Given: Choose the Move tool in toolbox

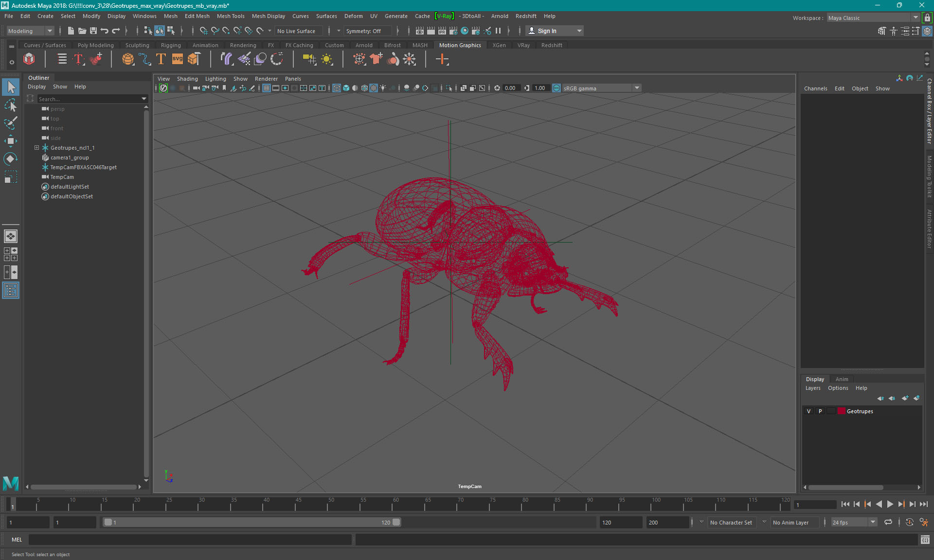Looking at the screenshot, I should click(x=11, y=141).
